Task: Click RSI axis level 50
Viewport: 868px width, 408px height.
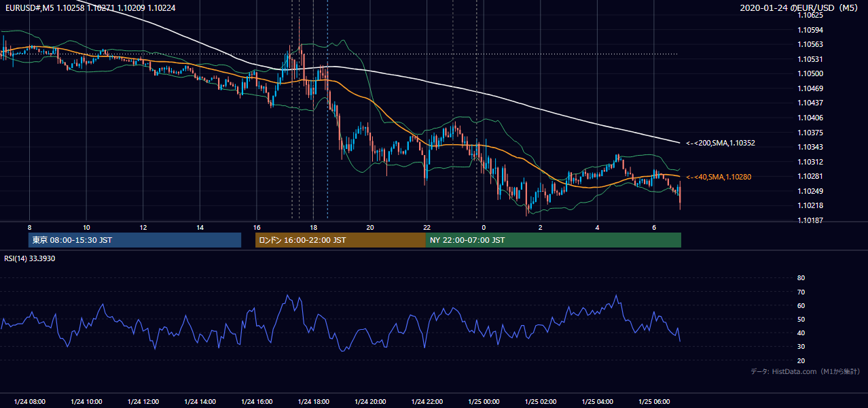Action: pos(801,319)
